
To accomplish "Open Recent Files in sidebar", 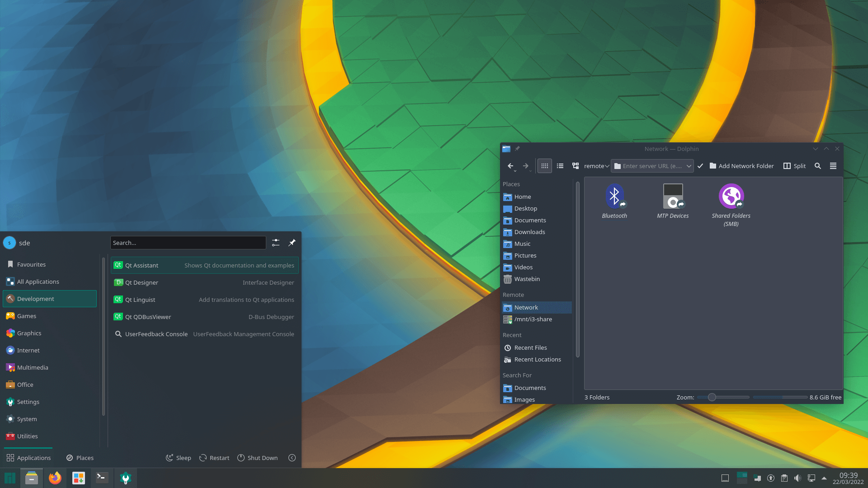I will coord(537,348).
